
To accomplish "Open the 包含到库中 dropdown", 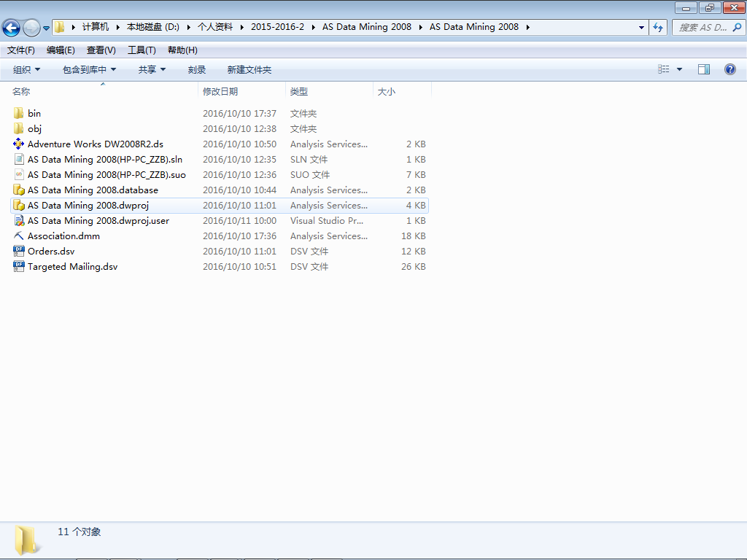I will click(x=90, y=69).
